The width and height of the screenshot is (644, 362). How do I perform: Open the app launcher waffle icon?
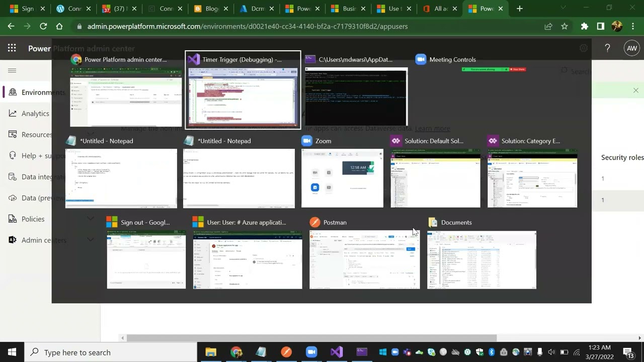(x=12, y=48)
